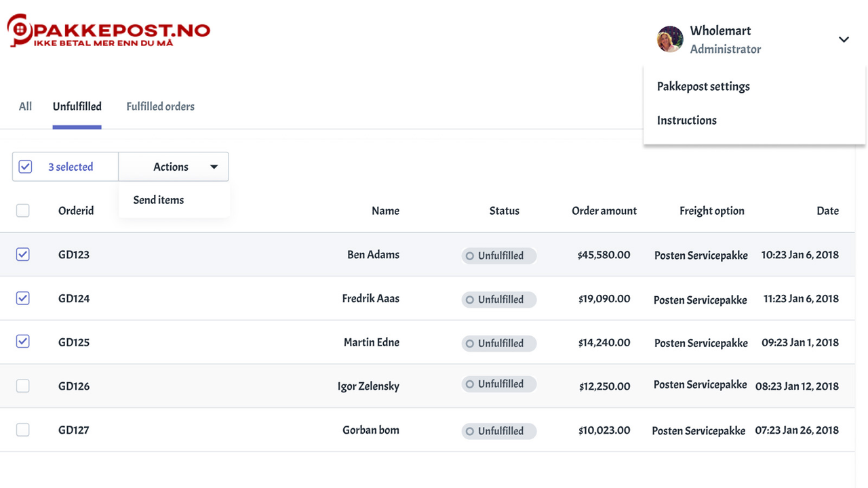Click the status circle icon on GD127's row
This screenshot has width=868, height=488.
click(469, 430)
